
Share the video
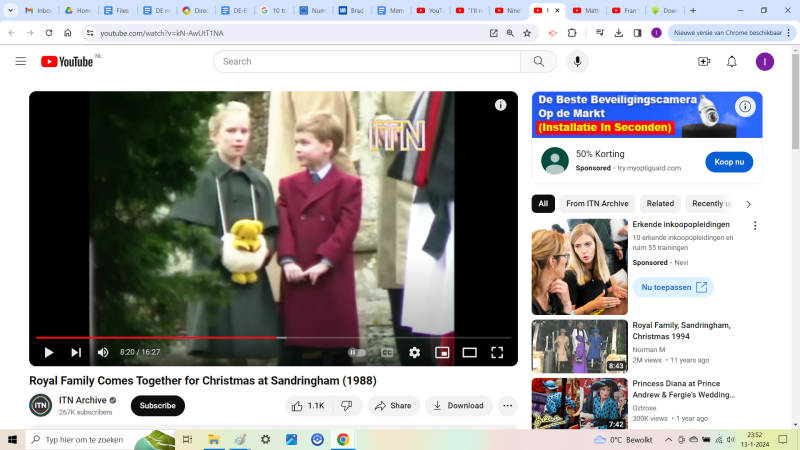click(x=393, y=406)
